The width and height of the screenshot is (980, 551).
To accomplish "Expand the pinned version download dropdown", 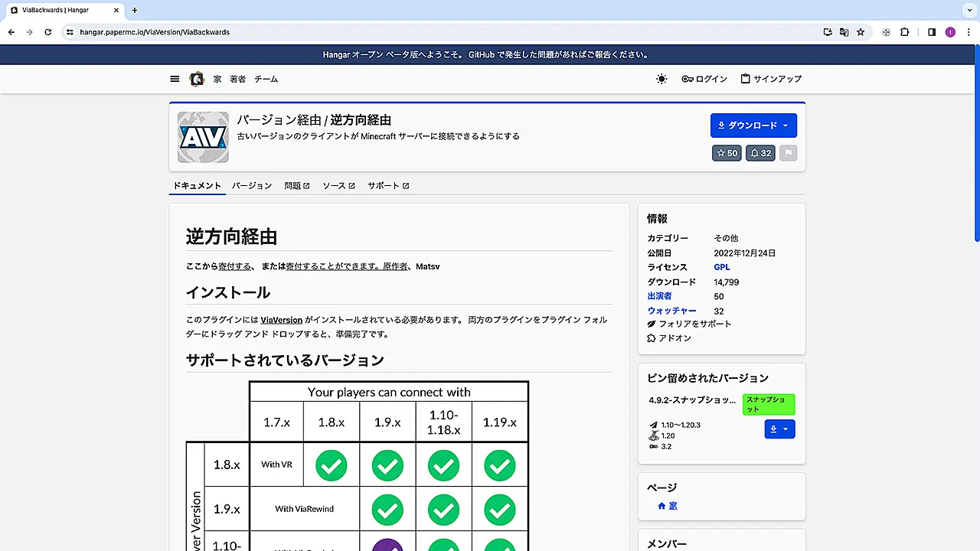I will (x=779, y=429).
